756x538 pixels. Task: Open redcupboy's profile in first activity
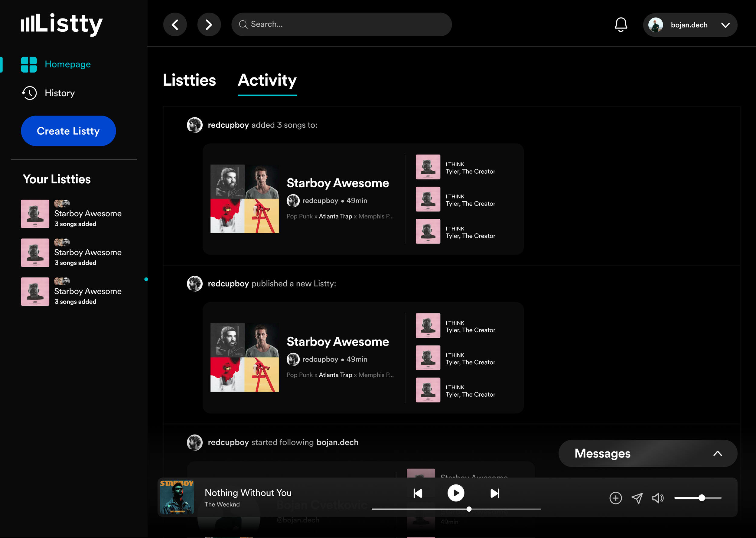pyautogui.click(x=228, y=125)
